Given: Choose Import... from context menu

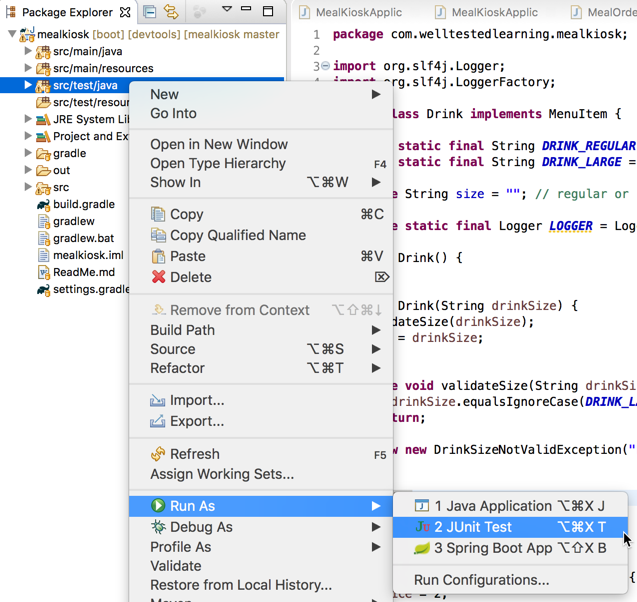Looking at the screenshot, I should coord(261,401).
